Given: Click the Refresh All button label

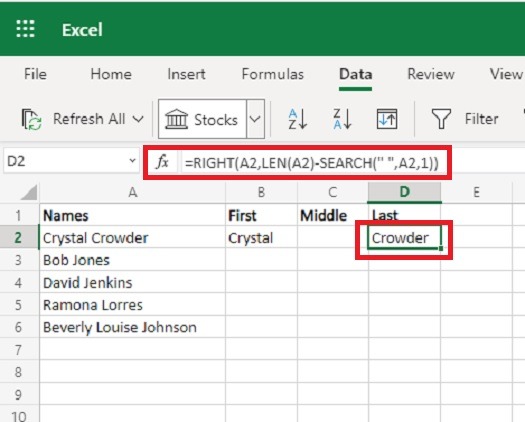Looking at the screenshot, I should pos(89,119).
